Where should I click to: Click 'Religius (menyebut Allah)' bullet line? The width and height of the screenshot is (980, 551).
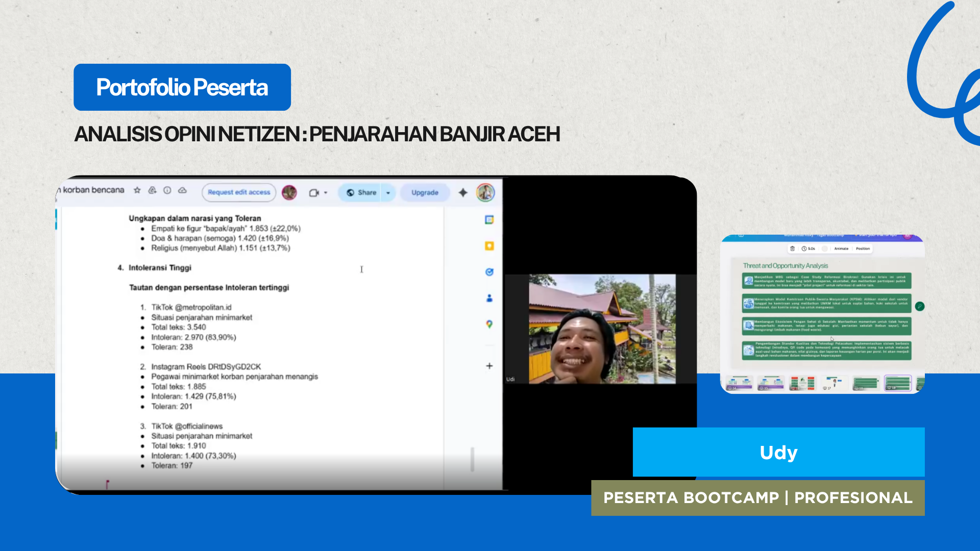(220, 248)
